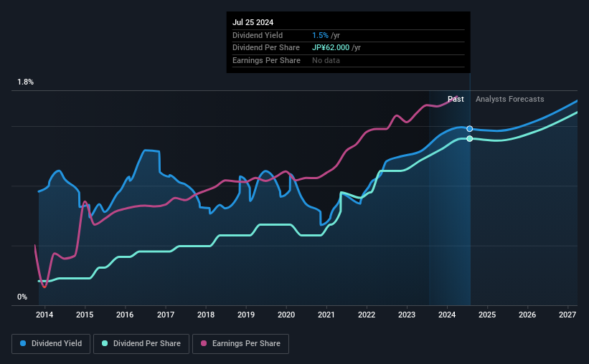Click the JP¥62.000 dividend per share value
The height and width of the screenshot is (364, 589).
click(x=331, y=48)
